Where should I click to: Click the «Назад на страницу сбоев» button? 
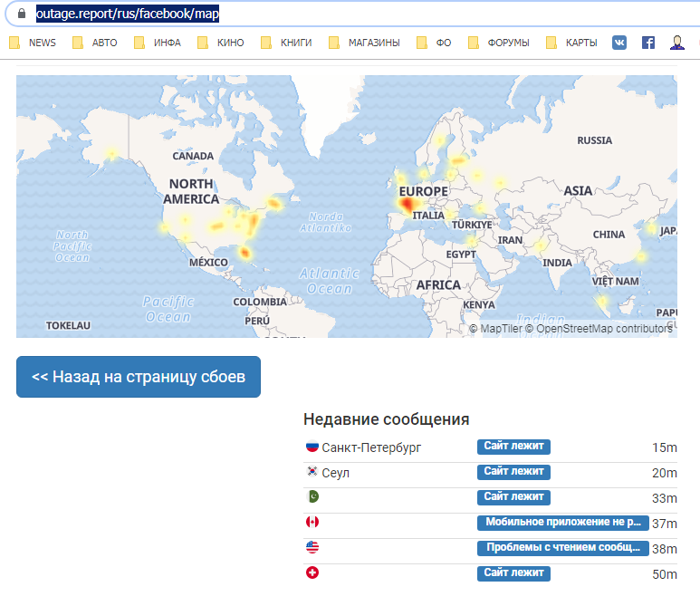[139, 377]
